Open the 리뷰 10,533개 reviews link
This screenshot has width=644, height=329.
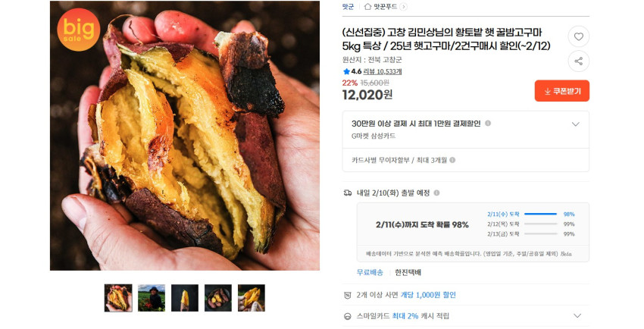[x=383, y=71]
